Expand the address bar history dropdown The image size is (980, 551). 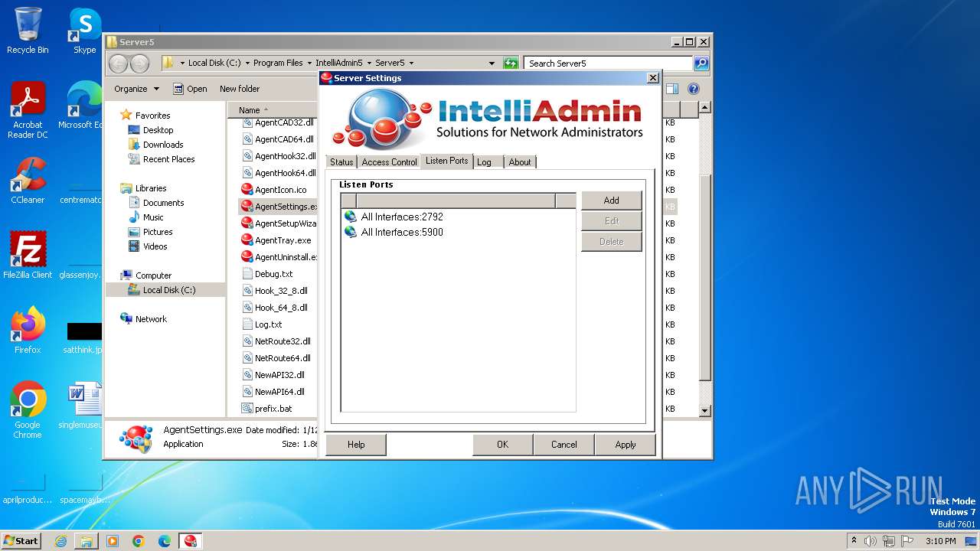coord(492,63)
